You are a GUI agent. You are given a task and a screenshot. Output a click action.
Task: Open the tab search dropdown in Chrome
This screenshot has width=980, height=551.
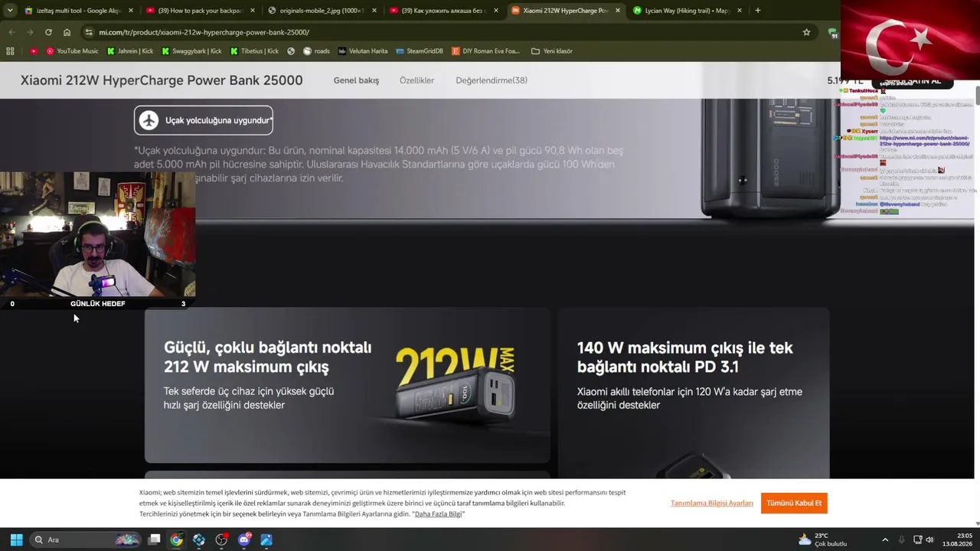click(x=10, y=11)
